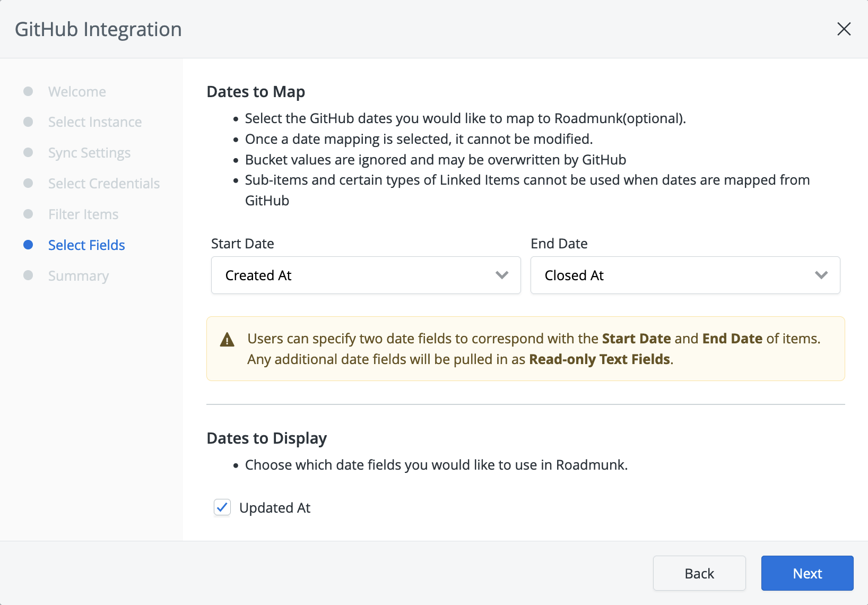Click the Filter Items step dot
Screen dimensions: 868x605
tap(29, 214)
